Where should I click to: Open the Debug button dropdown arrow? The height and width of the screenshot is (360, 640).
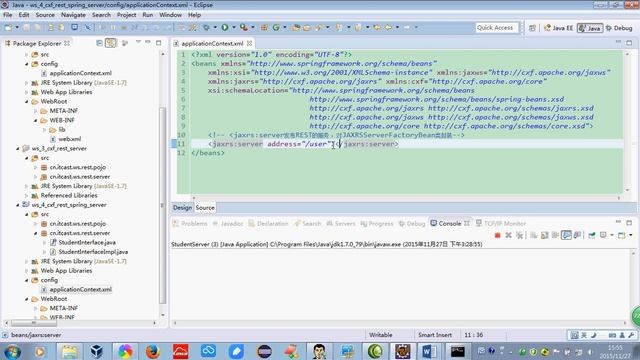point(215,27)
